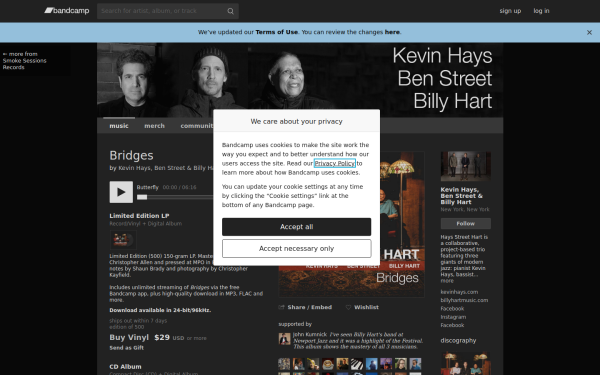Switch to the music tab
The height and width of the screenshot is (375, 600).
(x=119, y=126)
